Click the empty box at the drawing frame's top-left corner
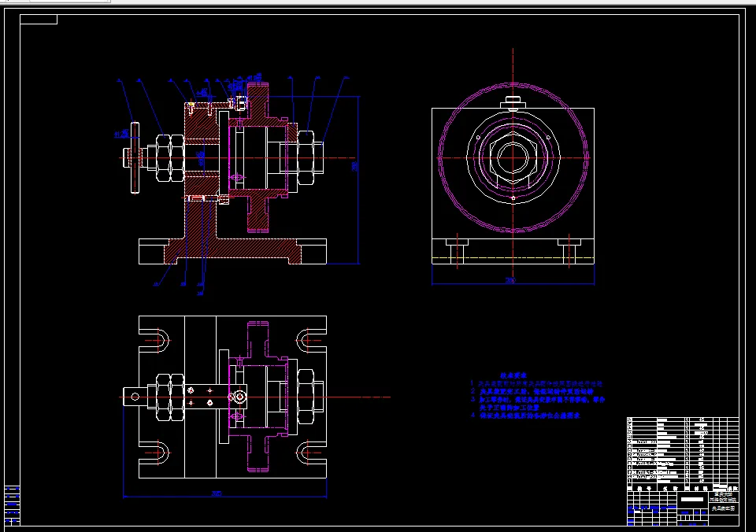The width and height of the screenshot is (756, 532). pos(39,19)
